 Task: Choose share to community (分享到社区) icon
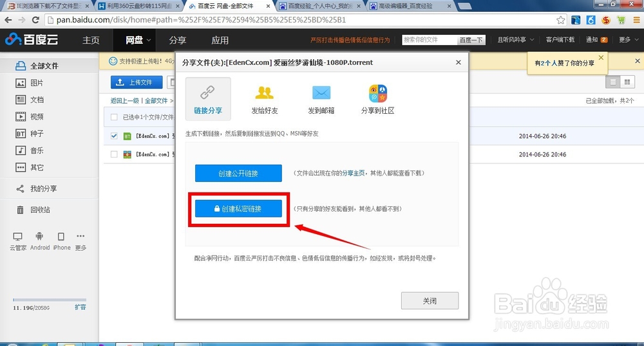378,93
